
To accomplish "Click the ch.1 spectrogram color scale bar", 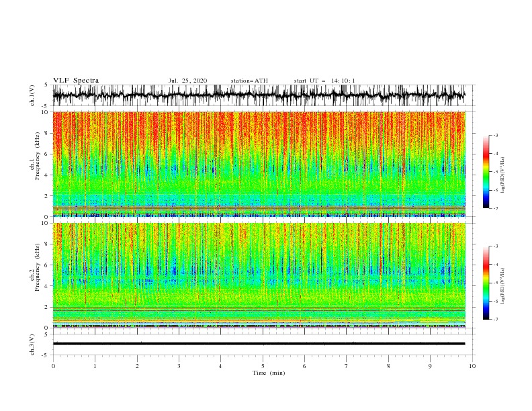I will tap(486, 172).
